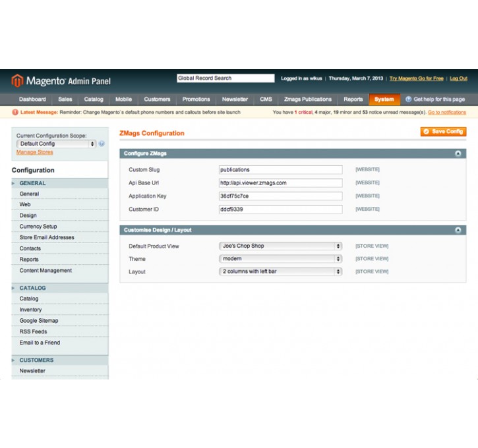Click the Latest Message warning icon
The height and width of the screenshot is (448, 478).
(x=15, y=113)
